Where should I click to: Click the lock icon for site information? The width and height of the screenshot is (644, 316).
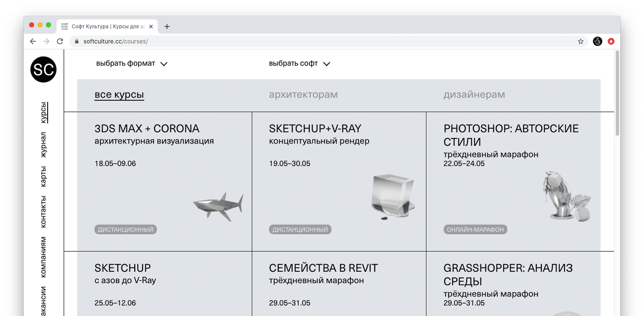coord(77,41)
